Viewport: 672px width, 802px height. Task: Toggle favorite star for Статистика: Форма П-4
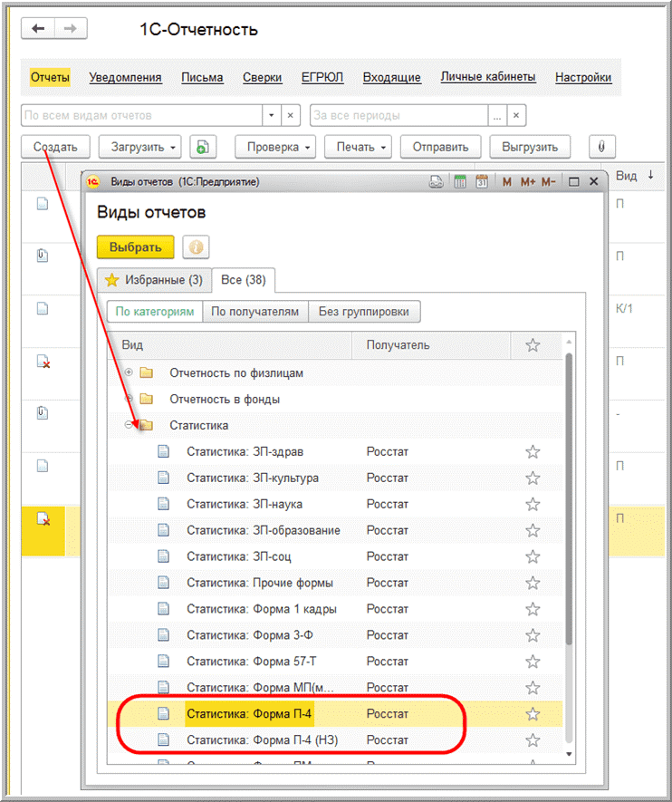click(x=533, y=714)
